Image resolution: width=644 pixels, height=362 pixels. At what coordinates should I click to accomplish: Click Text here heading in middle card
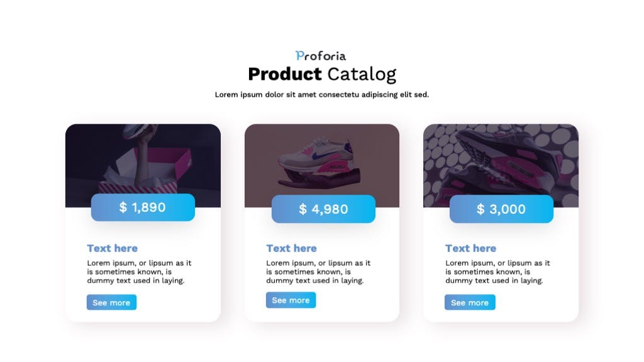click(x=291, y=248)
